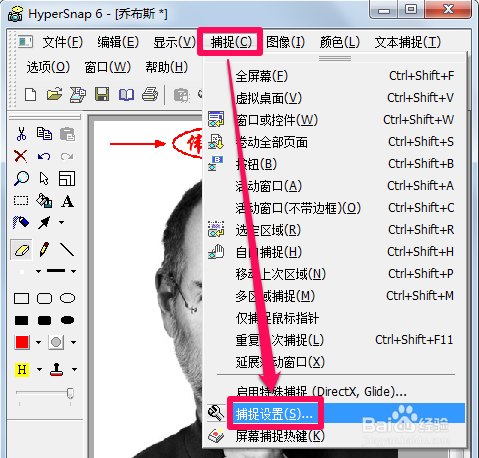
Task: Choose 自由捕捉(H) freehand capture
Action: [x=335, y=252]
